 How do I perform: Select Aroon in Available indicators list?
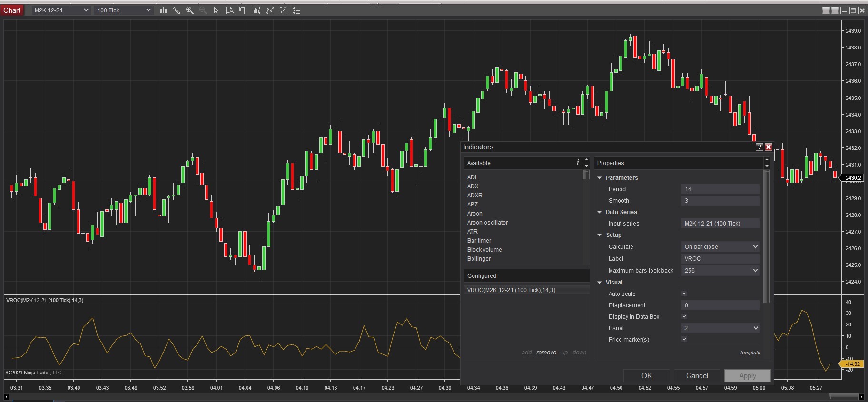(475, 214)
